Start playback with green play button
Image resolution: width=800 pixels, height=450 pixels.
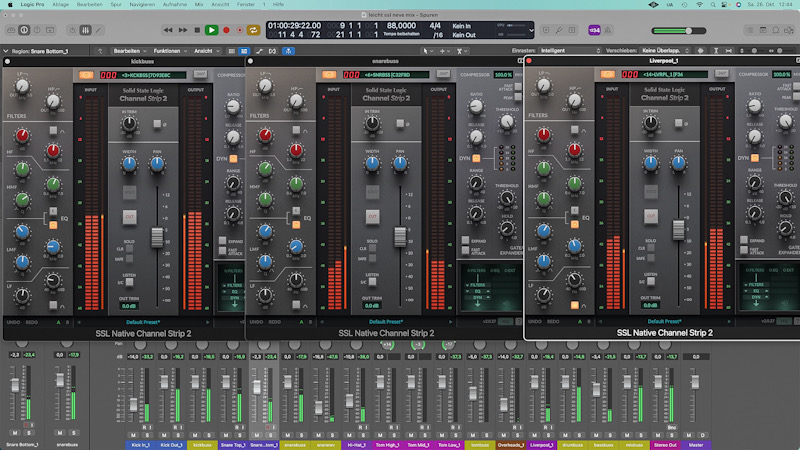coord(211,31)
